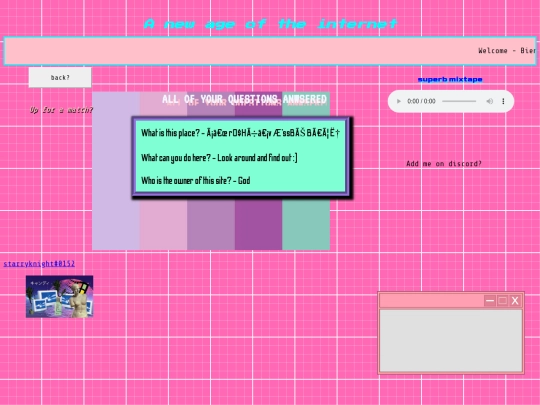Click "Who is the owner of this site?" line
Image resolution: width=540 pixels, height=405 pixels.
click(x=196, y=180)
